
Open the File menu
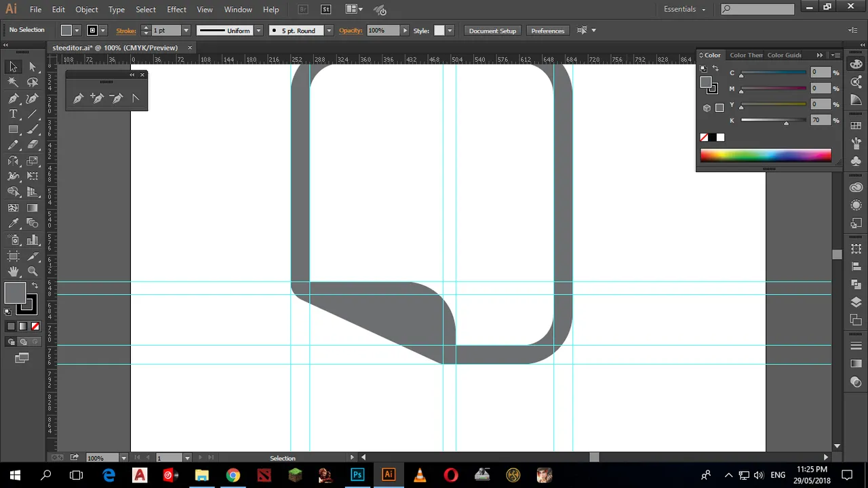pos(35,9)
